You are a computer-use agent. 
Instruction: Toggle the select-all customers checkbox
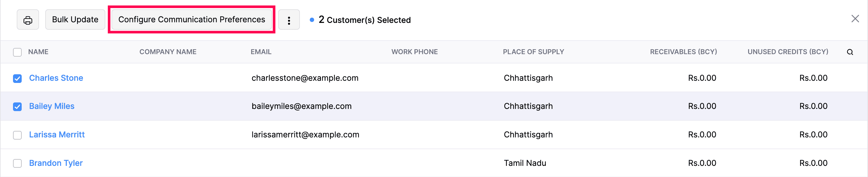coord(17,52)
